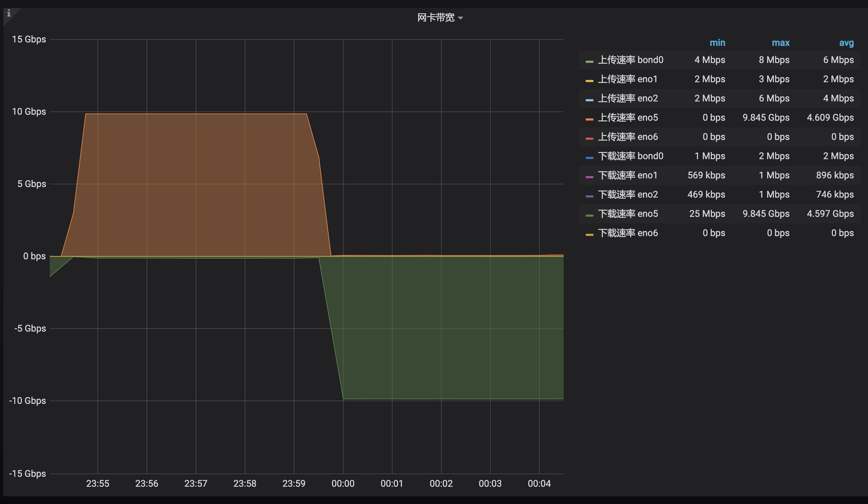Sort the legend by the avg column header
The height and width of the screenshot is (504, 868).
pyautogui.click(x=846, y=43)
